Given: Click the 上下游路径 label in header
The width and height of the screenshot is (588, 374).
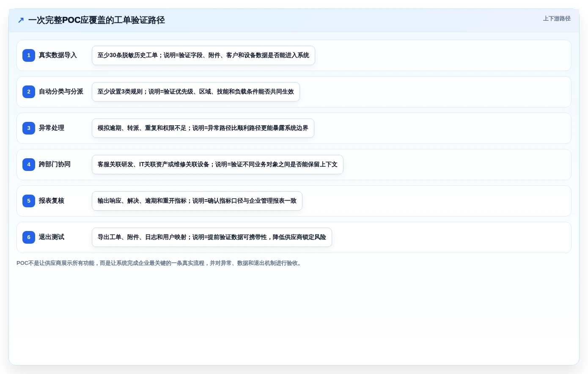Looking at the screenshot, I should 557,19.
